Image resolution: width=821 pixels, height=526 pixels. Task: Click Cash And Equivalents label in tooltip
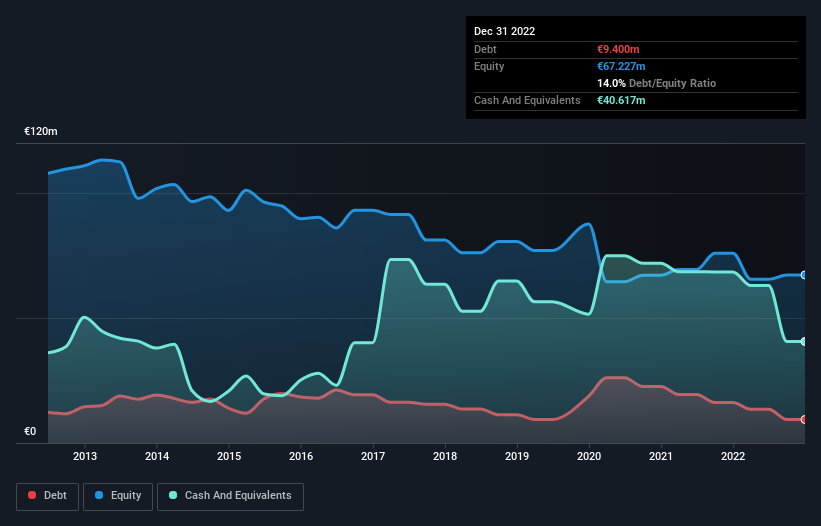[x=527, y=100]
